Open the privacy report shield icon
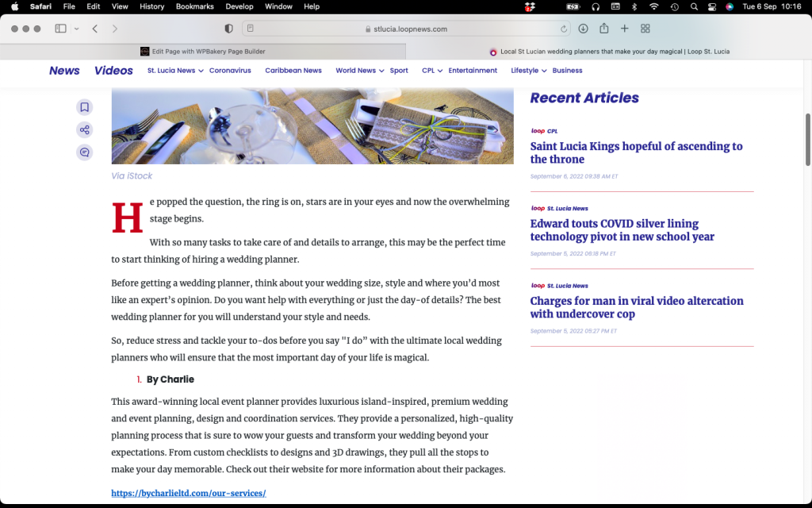The width and height of the screenshot is (812, 508). point(228,29)
